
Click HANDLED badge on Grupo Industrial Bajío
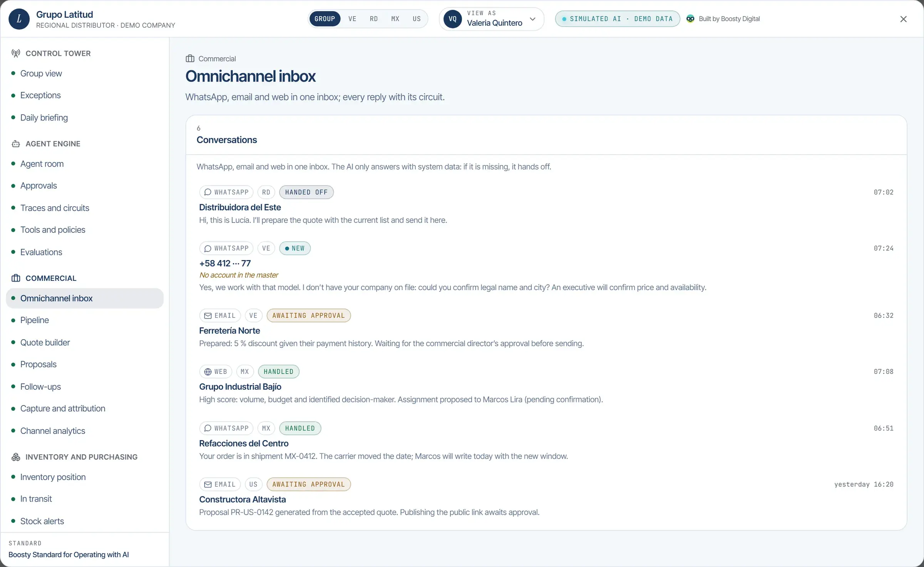point(279,372)
